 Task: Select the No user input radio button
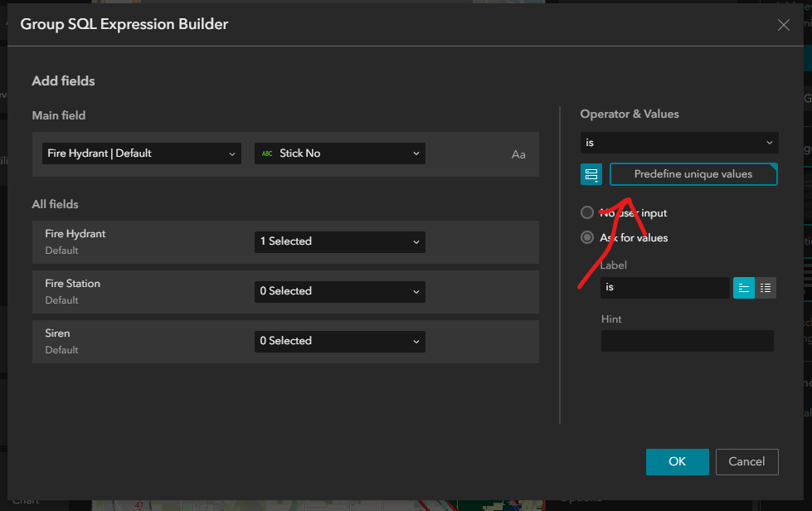point(587,212)
